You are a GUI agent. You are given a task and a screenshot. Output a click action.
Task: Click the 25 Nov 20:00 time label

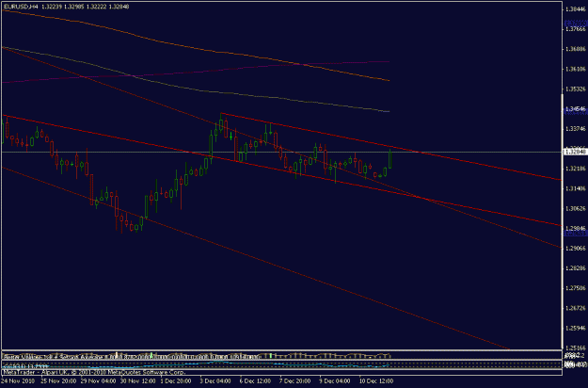click(58, 380)
